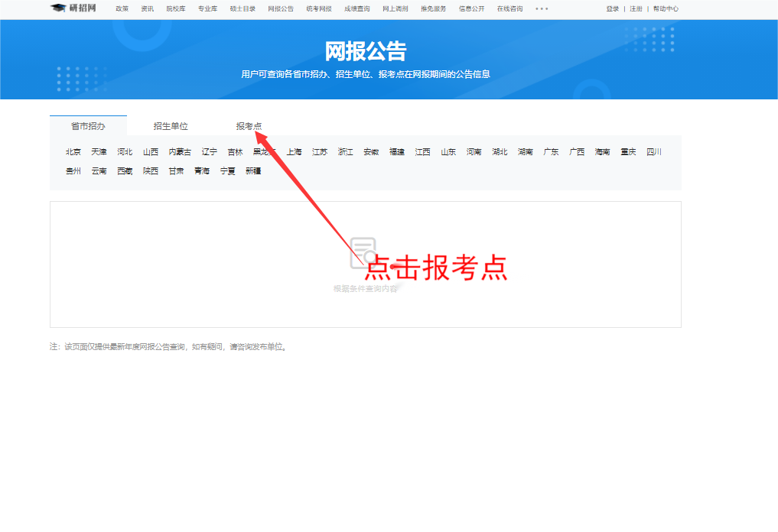The width and height of the screenshot is (778, 532).
Task: Select 宁夏 in second province row
Action: click(x=228, y=171)
